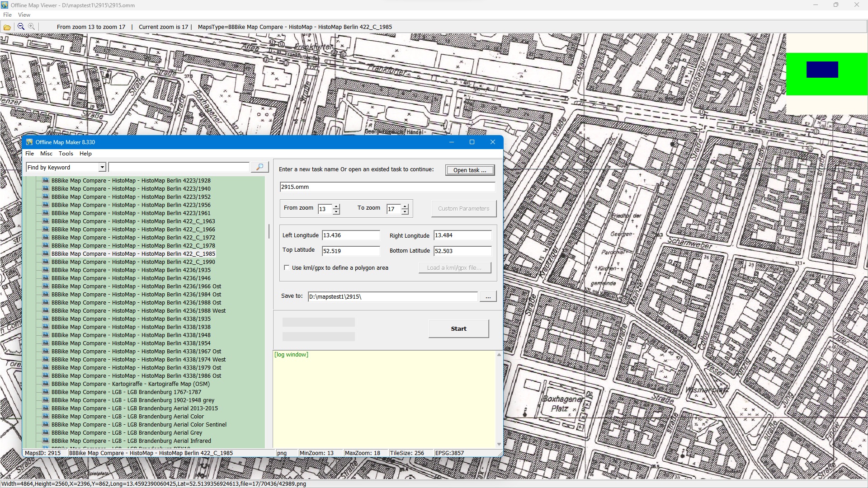Open File menu in Offline Map Maker
The height and width of the screenshot is (488, 868).
coord(29,154)
